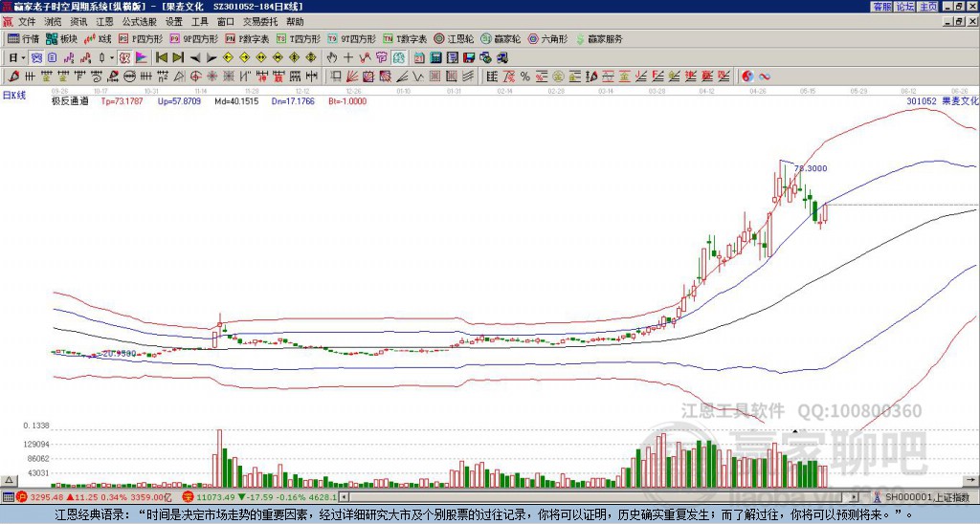Click the 11073.49 index value in status bar
The width and height of the screenshot is (980, 524).
coord(215,497)
